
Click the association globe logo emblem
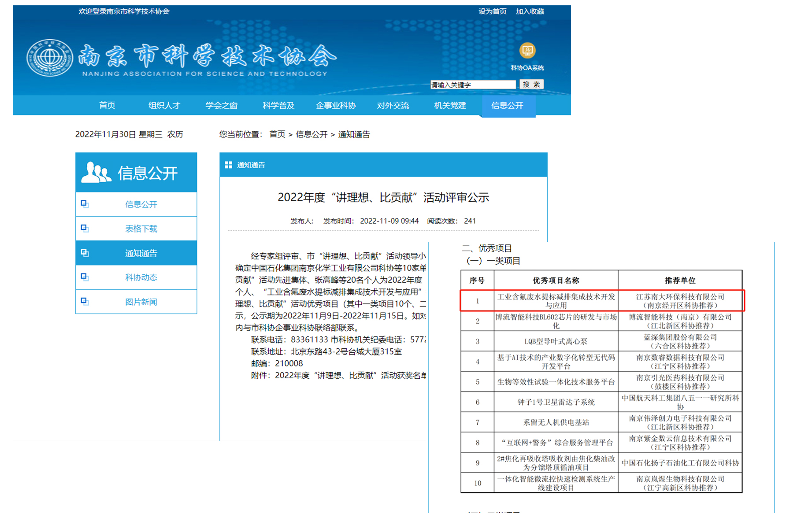49,58
